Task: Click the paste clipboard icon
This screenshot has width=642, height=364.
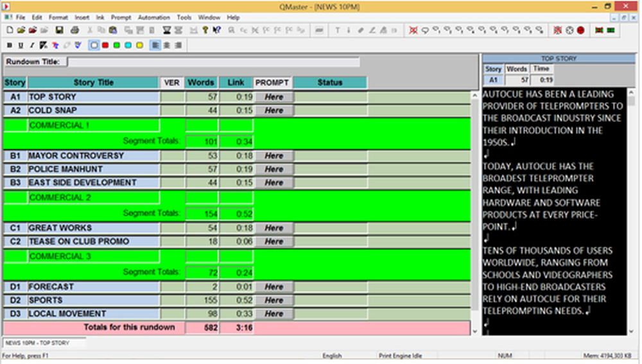Action: 113,30
